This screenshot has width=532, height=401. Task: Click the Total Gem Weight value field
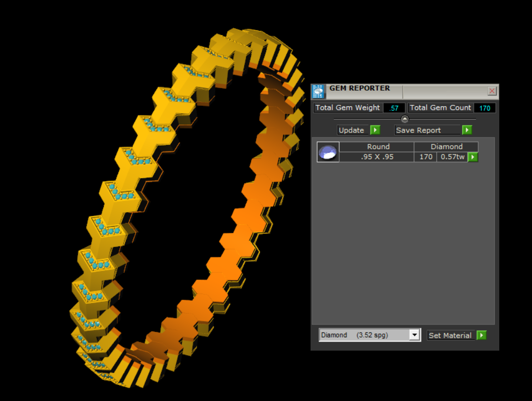(x=394, y=108)
